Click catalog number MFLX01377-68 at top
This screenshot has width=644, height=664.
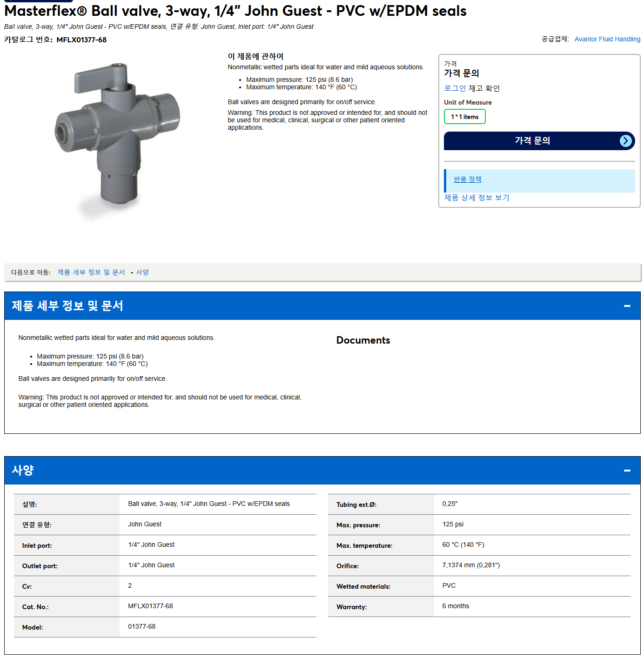(x=81, y=40)
